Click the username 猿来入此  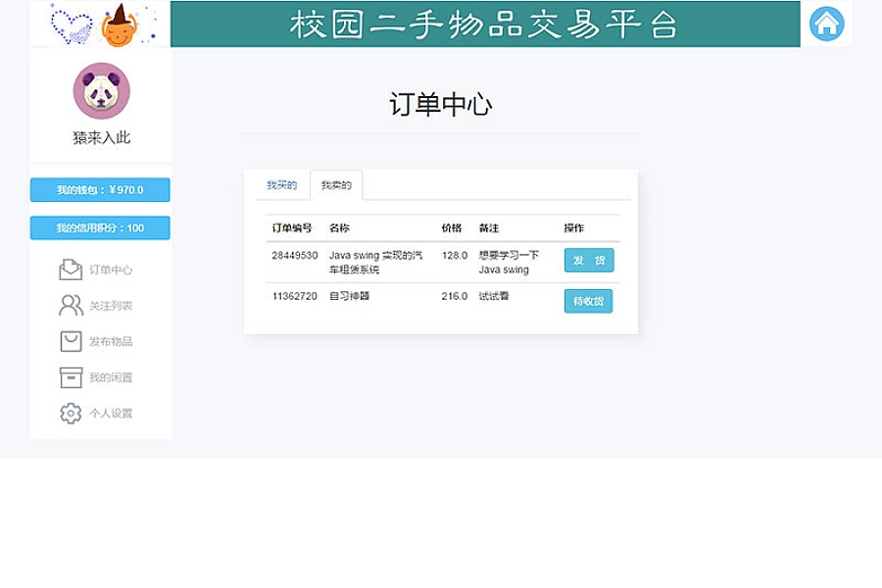pos(102,138)
